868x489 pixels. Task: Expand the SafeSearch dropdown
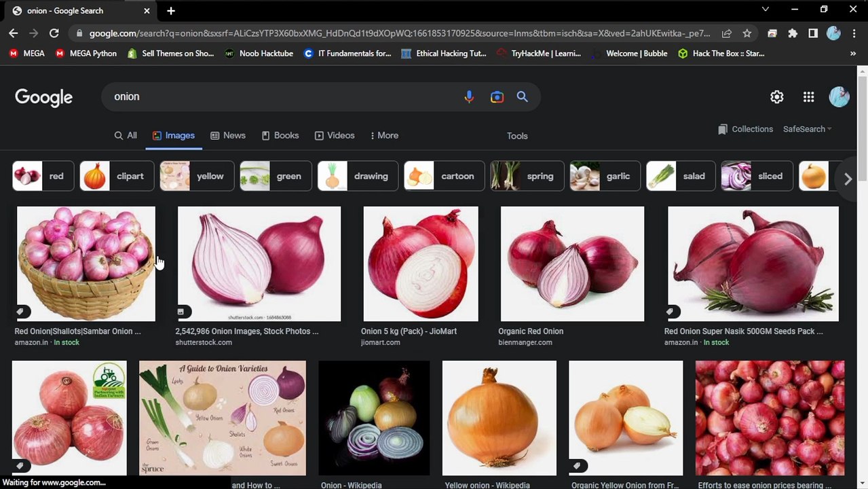(807, 129)
